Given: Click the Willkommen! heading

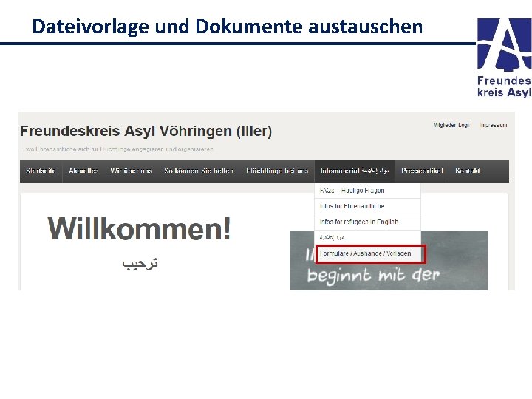Looking at the screenshot, I should (x=139, y=228).
